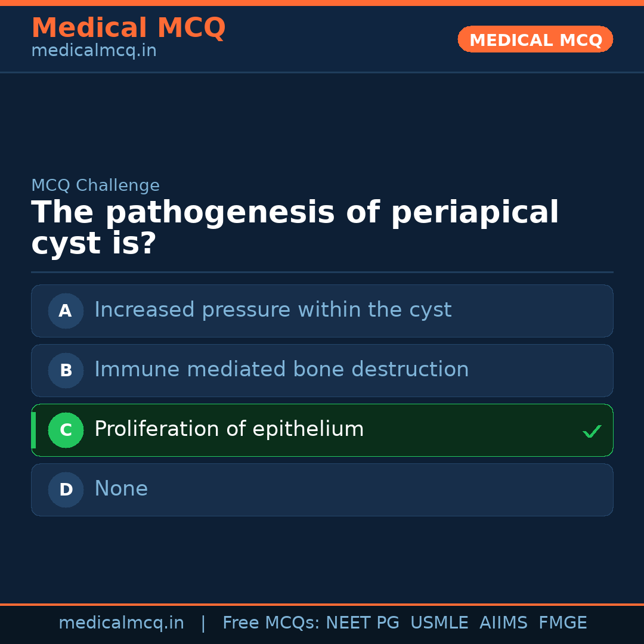Click the letter A circle badge
This screenshot has height=644, width=644.
coord(66,311)
